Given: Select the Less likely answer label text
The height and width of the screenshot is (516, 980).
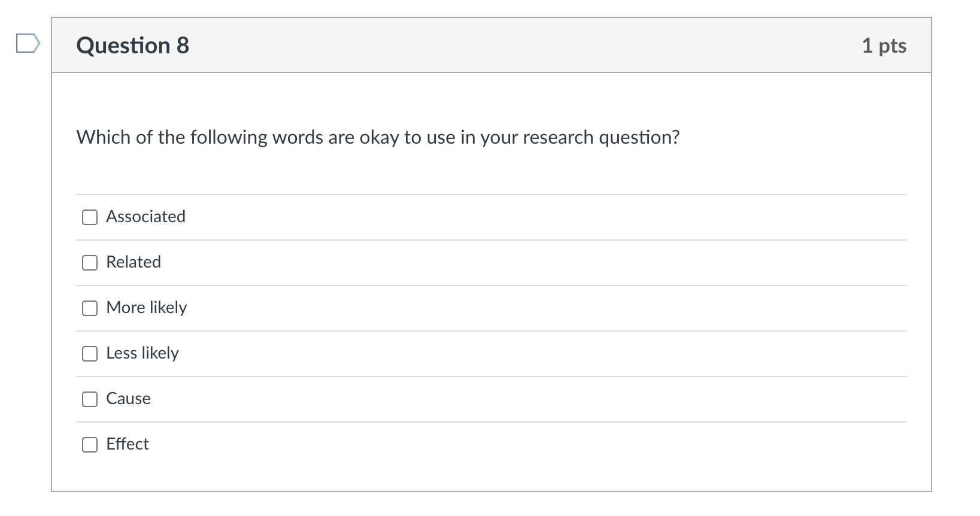Looking at the screenshot, I should pyautogui.click(x=142, y=353).
